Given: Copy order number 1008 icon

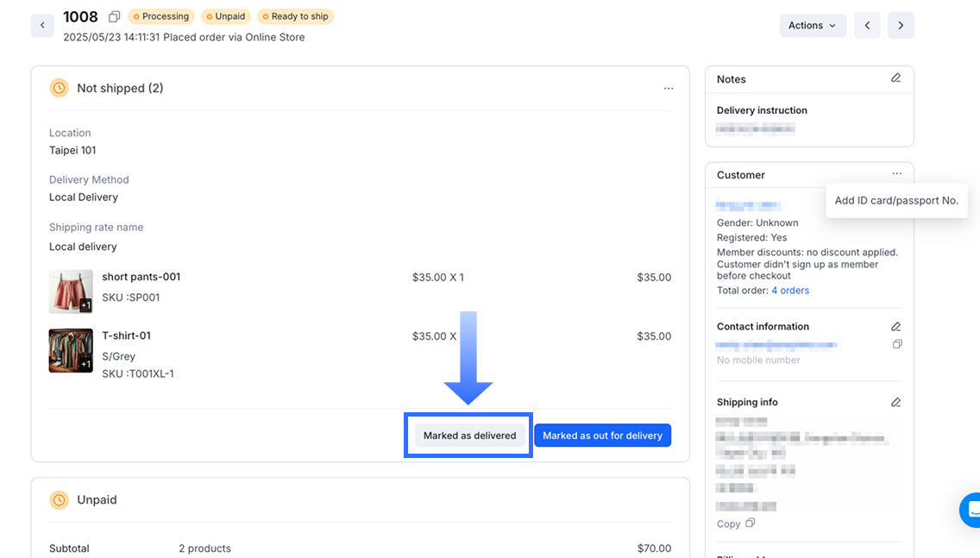Looking at the screenshot, I should click(115, 17).
